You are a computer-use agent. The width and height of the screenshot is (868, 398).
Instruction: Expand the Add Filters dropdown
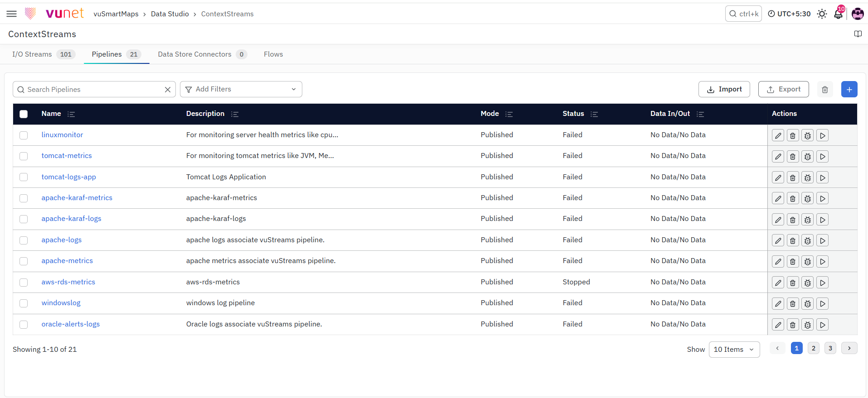coord(241,89)
